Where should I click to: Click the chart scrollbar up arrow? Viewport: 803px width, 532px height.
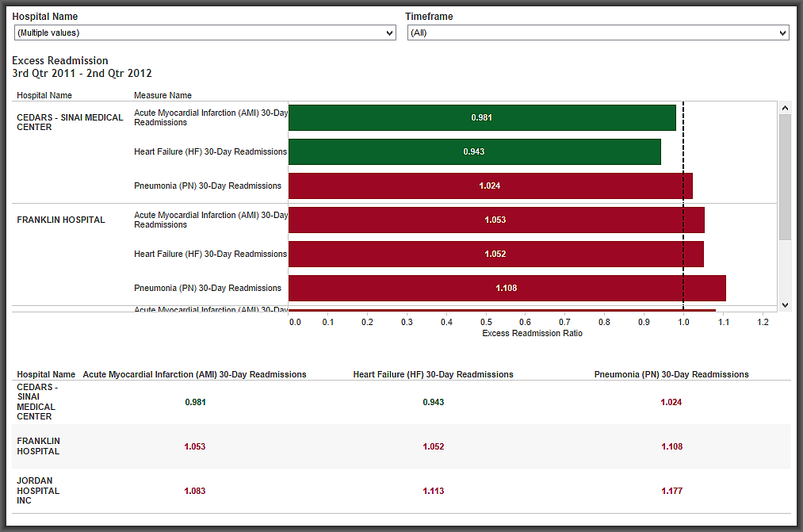[x=785, y=108]
